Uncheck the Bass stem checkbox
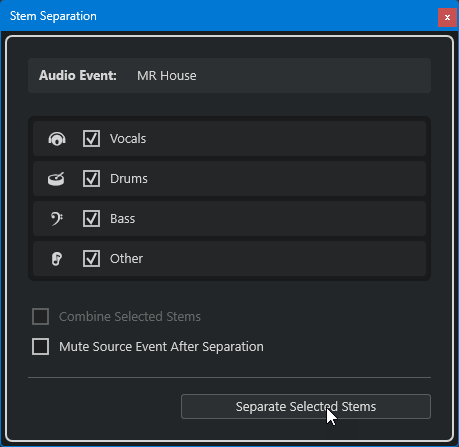Viewport: 459px width, 447px height. coord(91,219)
